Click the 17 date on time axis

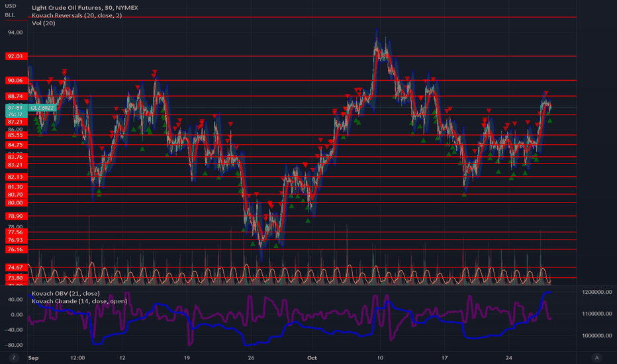click(x=444, y=357)
